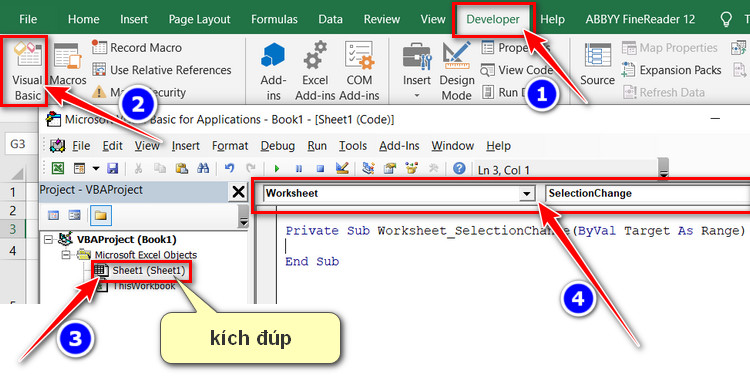Toggle Design Mode in the VBA toolbar
The height and width of the screenshot is (382, 750).
[x=342, y=168]
